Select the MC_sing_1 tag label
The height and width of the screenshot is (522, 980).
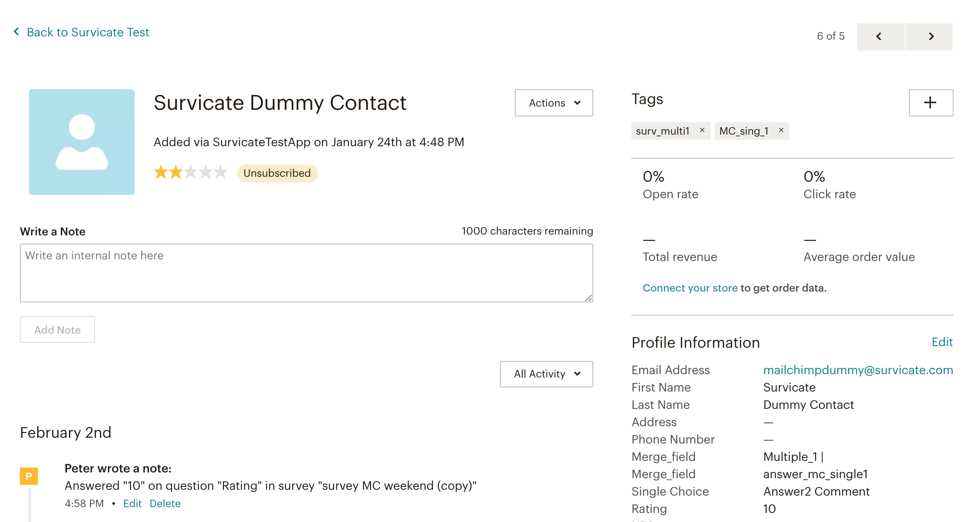pyautogui.click(x=744, y=131)
